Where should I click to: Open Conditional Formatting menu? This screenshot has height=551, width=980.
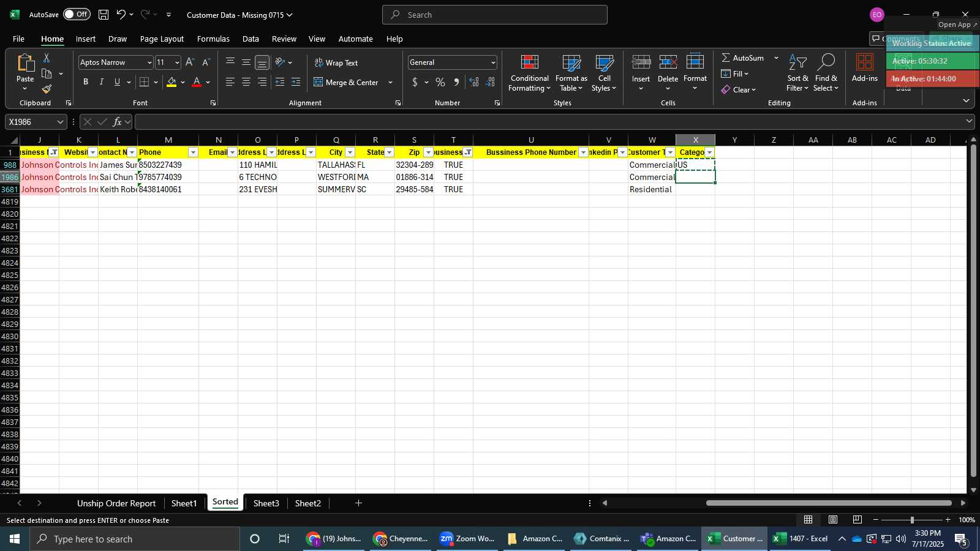pyautogui.click(x=530, y=73)
